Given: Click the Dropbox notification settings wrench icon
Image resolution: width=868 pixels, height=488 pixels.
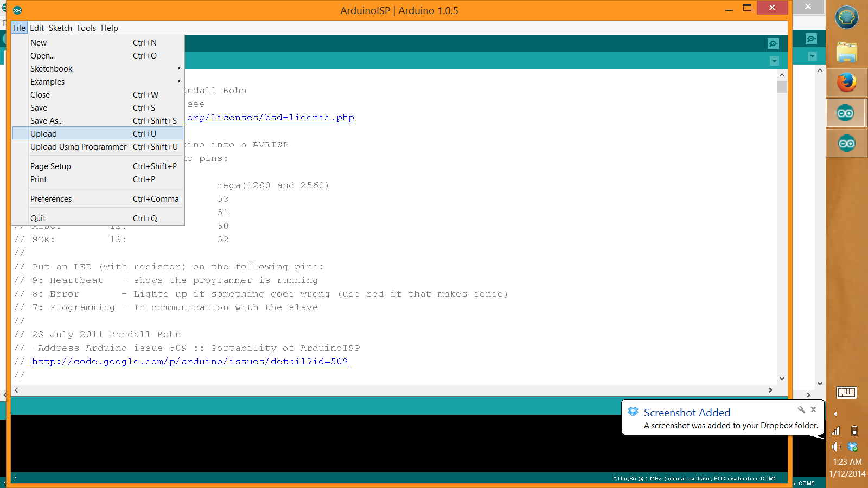Looking at the screenshot, I should (801, 410).
